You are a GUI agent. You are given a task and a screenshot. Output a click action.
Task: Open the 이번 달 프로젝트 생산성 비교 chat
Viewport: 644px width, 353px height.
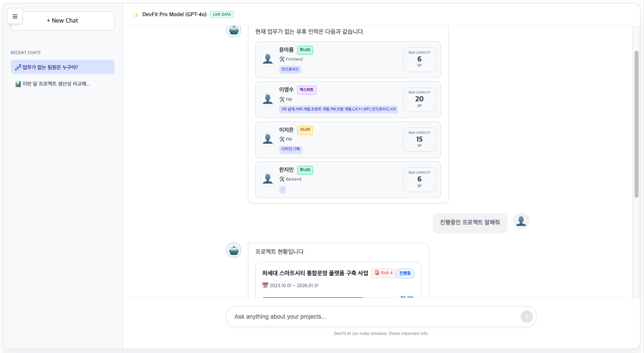pos(62,84)
